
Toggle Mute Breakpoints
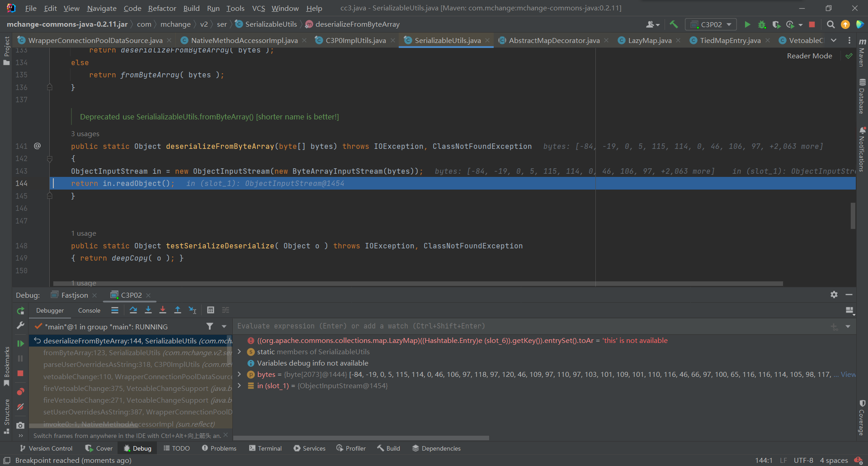(x=20, y=407)
